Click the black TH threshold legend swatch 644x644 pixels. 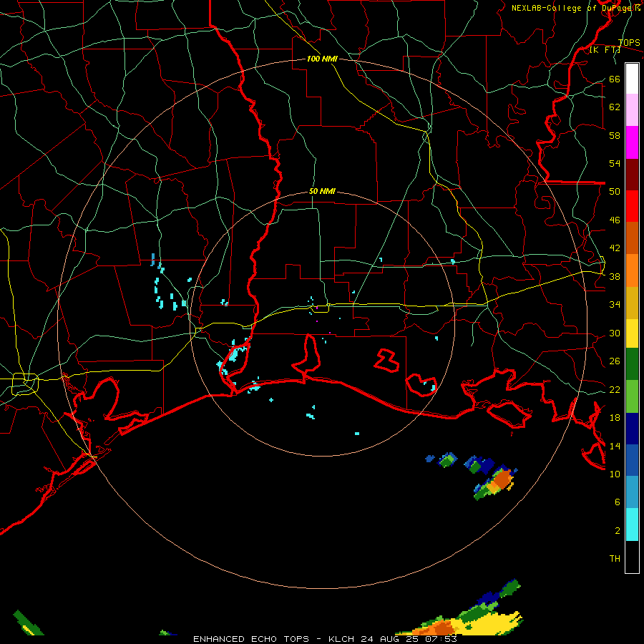point(632,557)
